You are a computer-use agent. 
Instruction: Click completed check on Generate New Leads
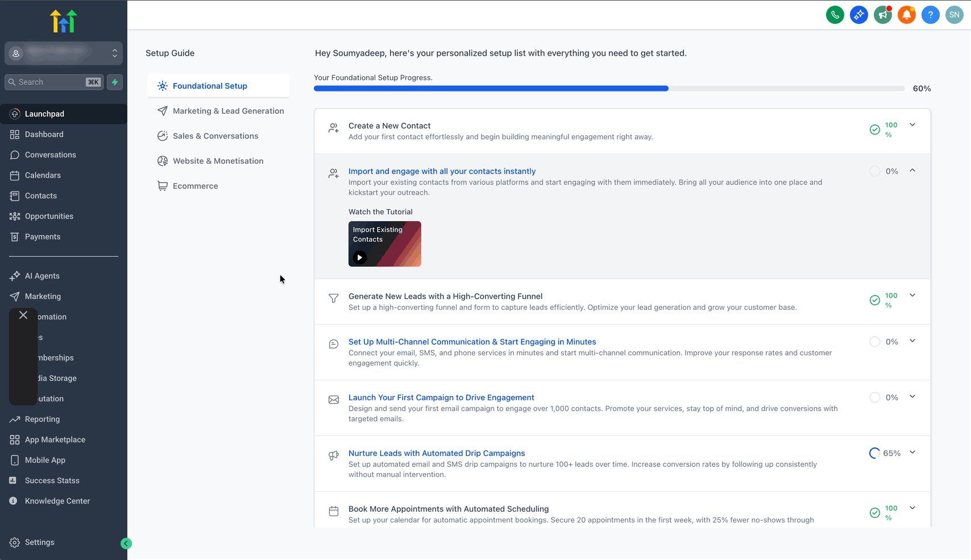point(875,300)
